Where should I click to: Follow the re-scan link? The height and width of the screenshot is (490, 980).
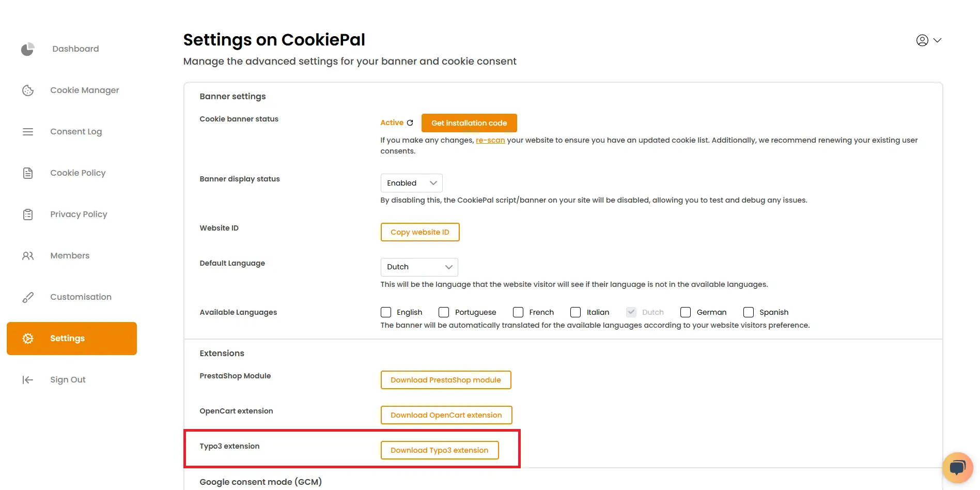pyautogui.click(x=490, y=140)
